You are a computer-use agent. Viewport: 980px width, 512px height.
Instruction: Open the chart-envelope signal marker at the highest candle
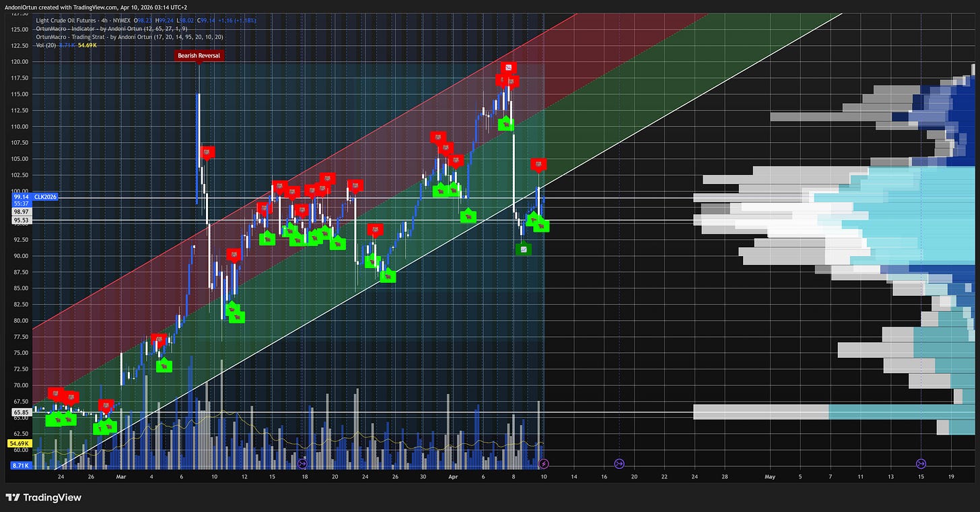pyautogui.click(x=509, y=67)
